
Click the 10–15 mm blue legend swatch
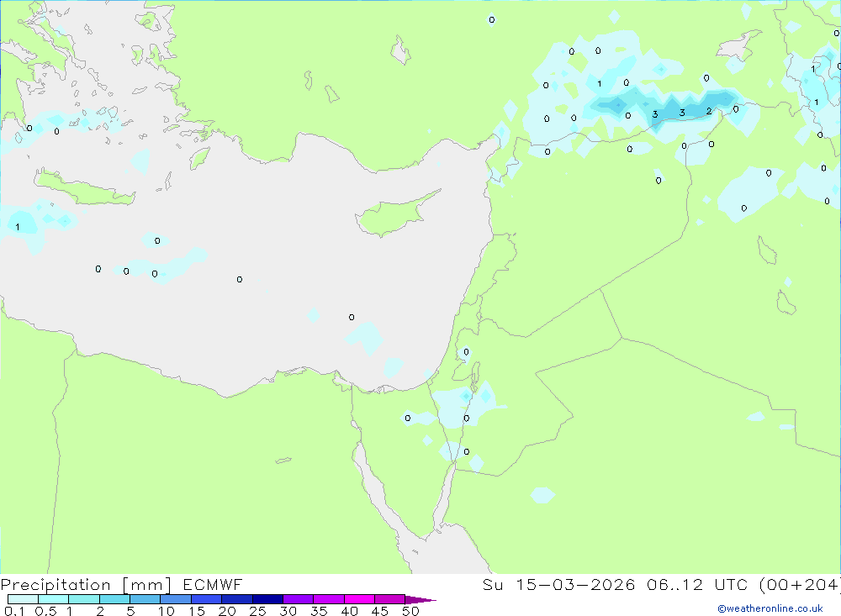tap(176, 599)
